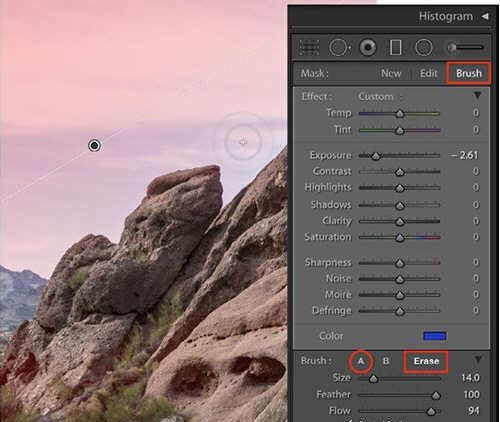Adjust the Saturation slider handle
The height and width of the screenshot is (422, 500).
click(400, 237)
